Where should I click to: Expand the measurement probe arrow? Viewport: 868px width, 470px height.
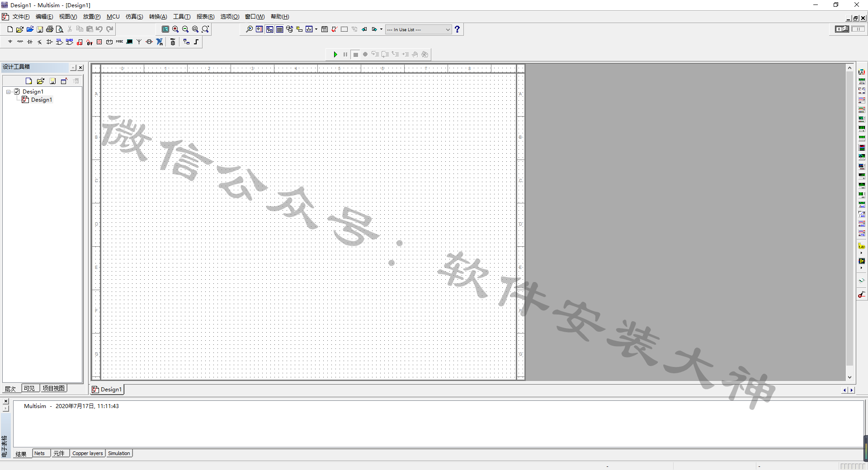[862, 253]
